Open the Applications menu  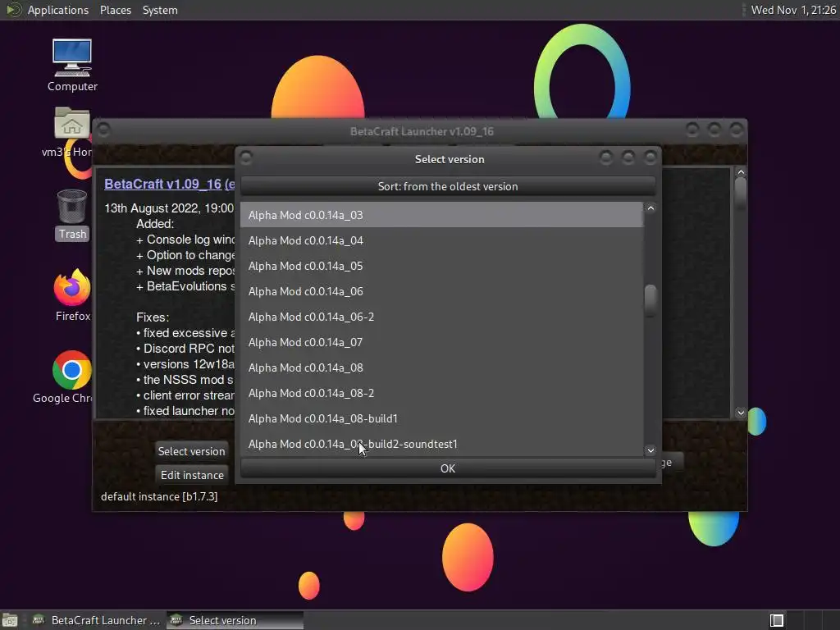(58, 10)
